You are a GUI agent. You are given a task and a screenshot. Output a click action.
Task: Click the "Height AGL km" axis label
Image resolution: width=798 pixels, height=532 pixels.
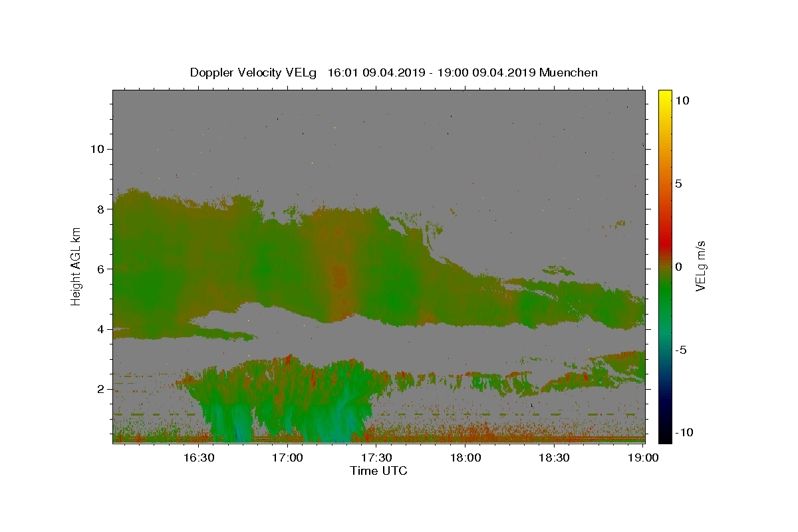(76, 266)
